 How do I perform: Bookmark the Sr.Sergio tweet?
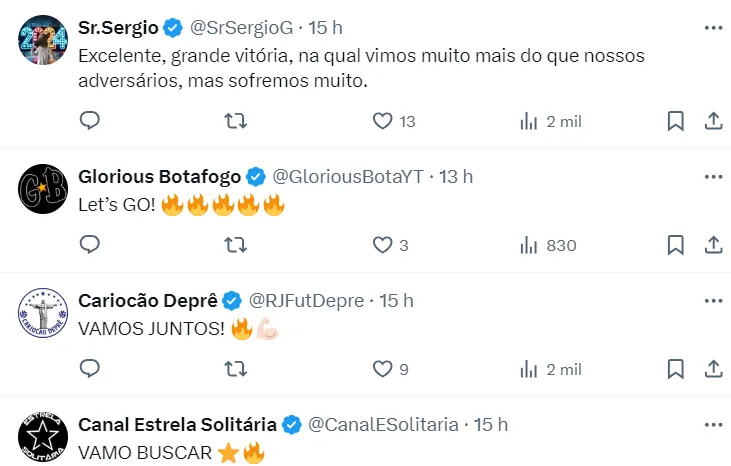tap(676, 121)
